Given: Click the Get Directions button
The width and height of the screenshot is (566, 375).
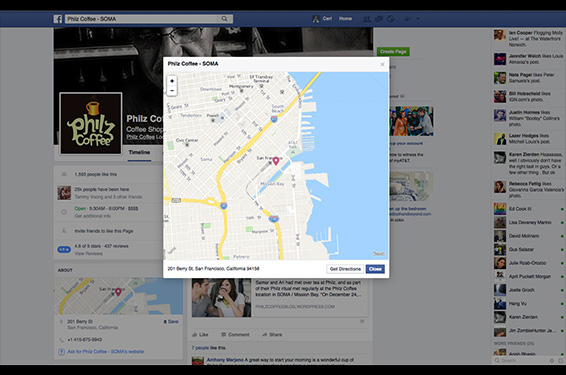Looking at the screenshot, I should [345, 269].
